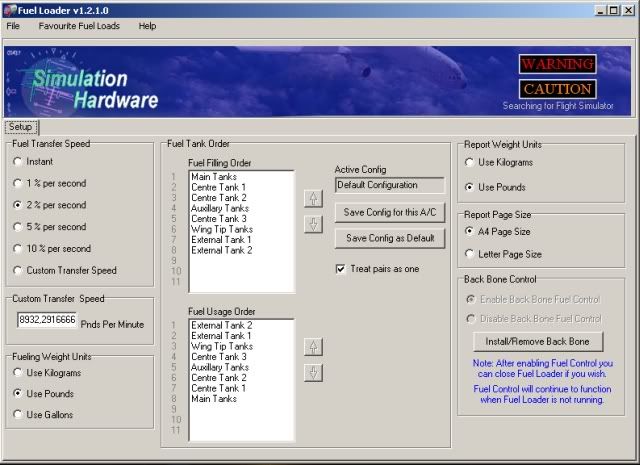Click the red WARNING indicator

tap(557, 64)
